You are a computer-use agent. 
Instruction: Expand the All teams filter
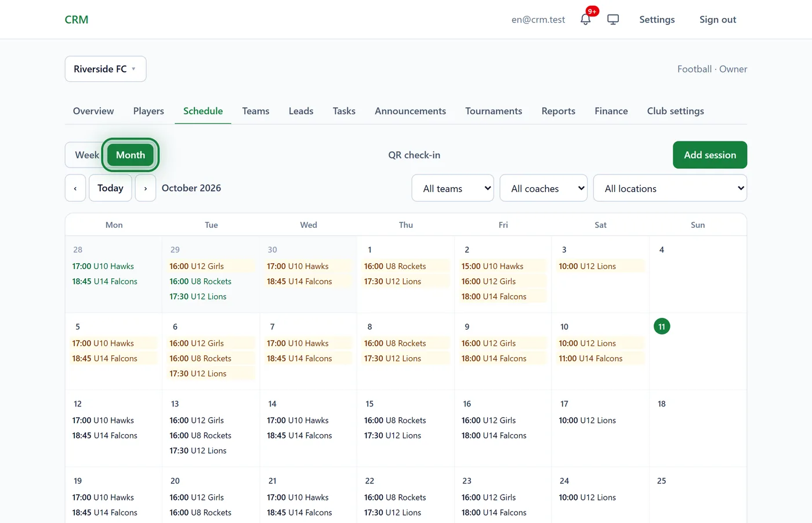coord(452,188)
